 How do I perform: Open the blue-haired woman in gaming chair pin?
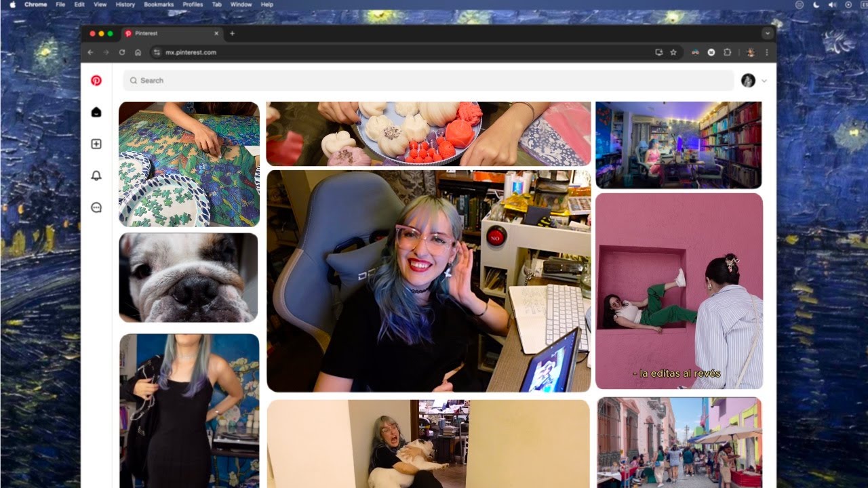(x=429, y=281)
